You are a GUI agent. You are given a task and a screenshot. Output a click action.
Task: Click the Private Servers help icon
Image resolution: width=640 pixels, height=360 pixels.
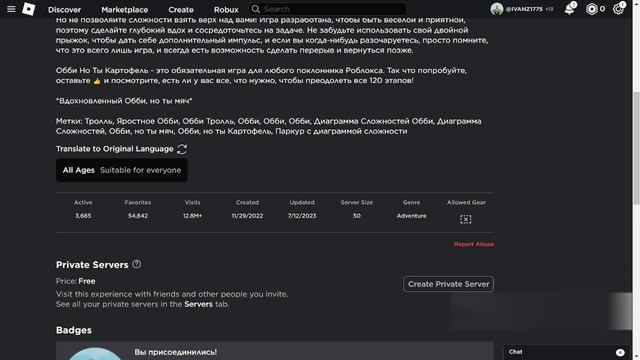coord(137,264)
